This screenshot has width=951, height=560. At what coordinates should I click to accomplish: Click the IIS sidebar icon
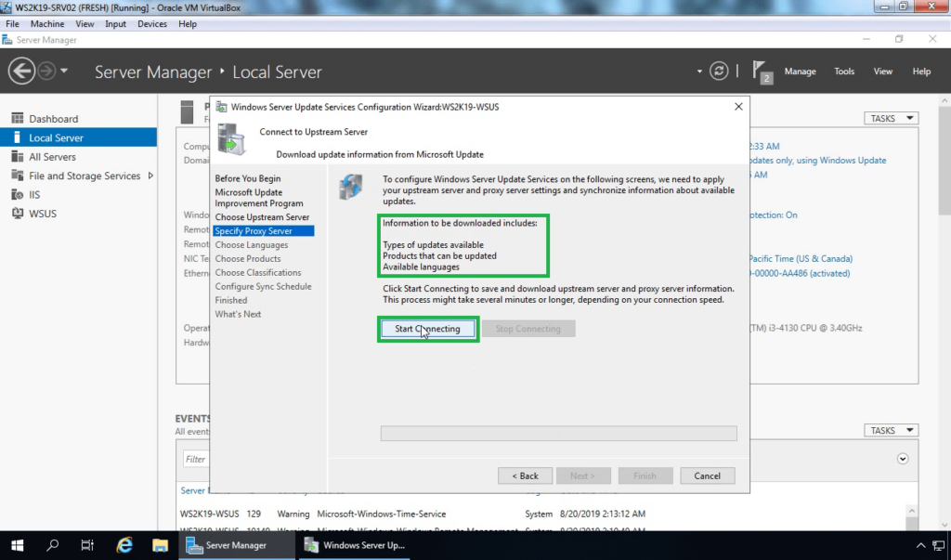(x=17, y=194)
